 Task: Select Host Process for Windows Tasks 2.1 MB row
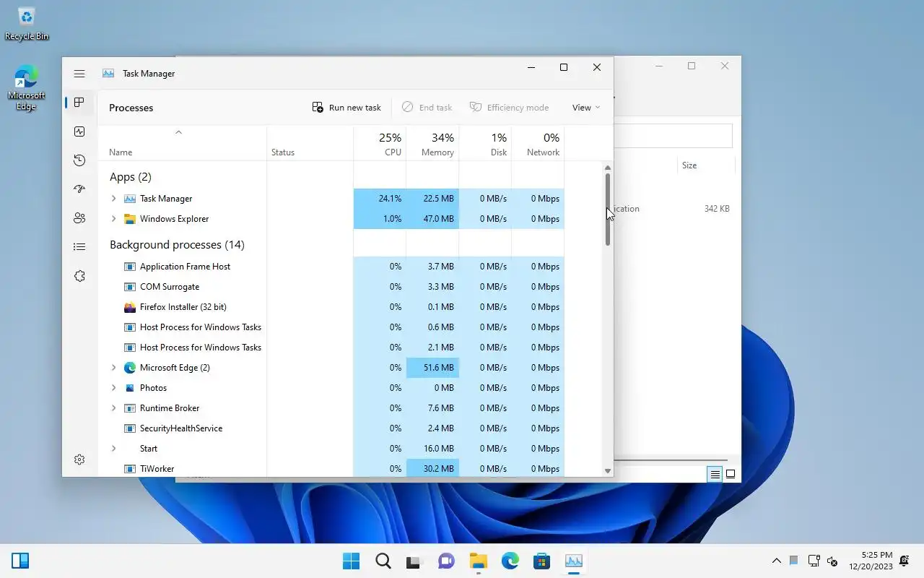coord(331,348)
